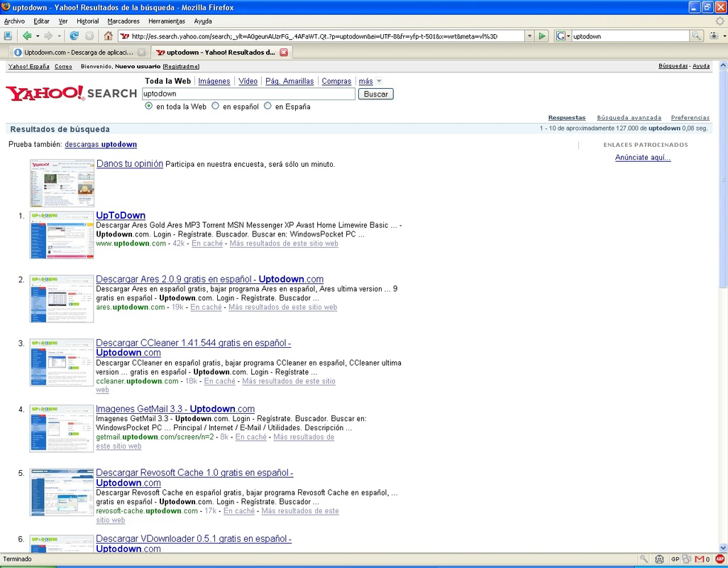Open the Historial menu
Screen dimensions: 728x568
[x=88, y=21]
